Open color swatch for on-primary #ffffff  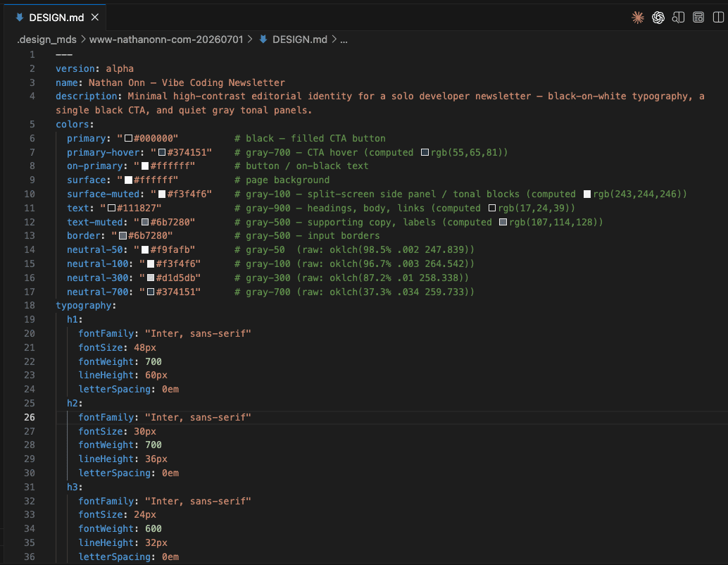pos(145,166)
